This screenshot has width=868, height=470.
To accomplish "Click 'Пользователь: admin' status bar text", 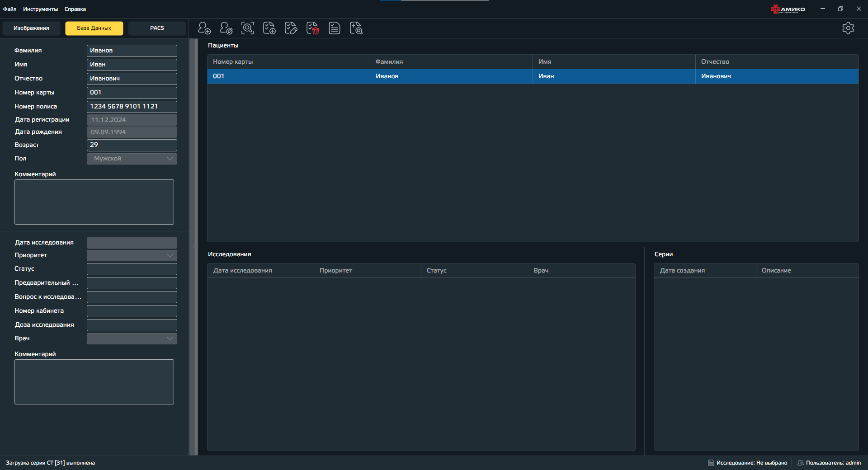I will (x=833, y=463).
